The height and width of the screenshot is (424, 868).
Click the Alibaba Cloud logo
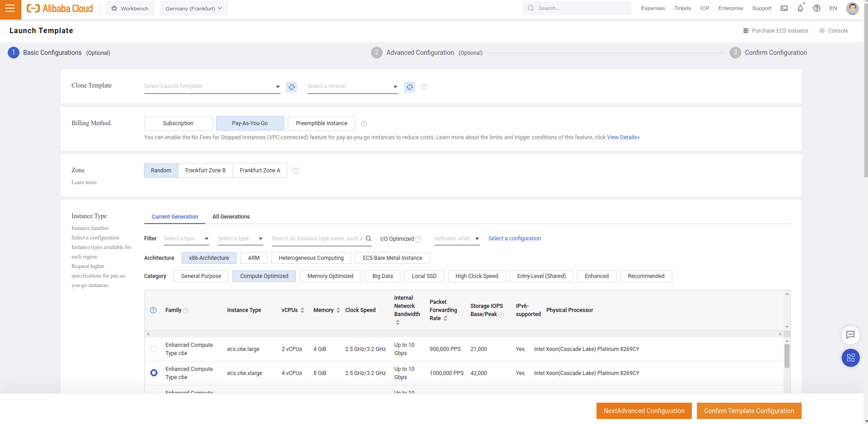click(x=59, y=9)
